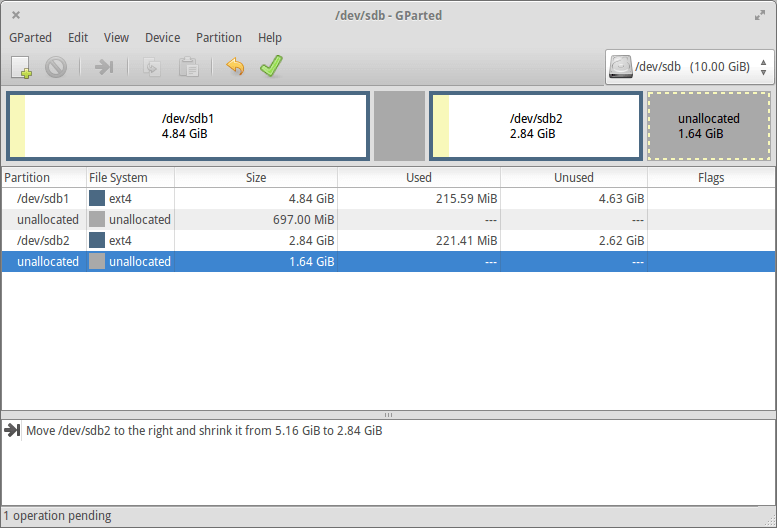Screen dimensions: 777x528
Task: Select the /dev/sdb2 block in the disk map
Action: [x=535, y=126]
